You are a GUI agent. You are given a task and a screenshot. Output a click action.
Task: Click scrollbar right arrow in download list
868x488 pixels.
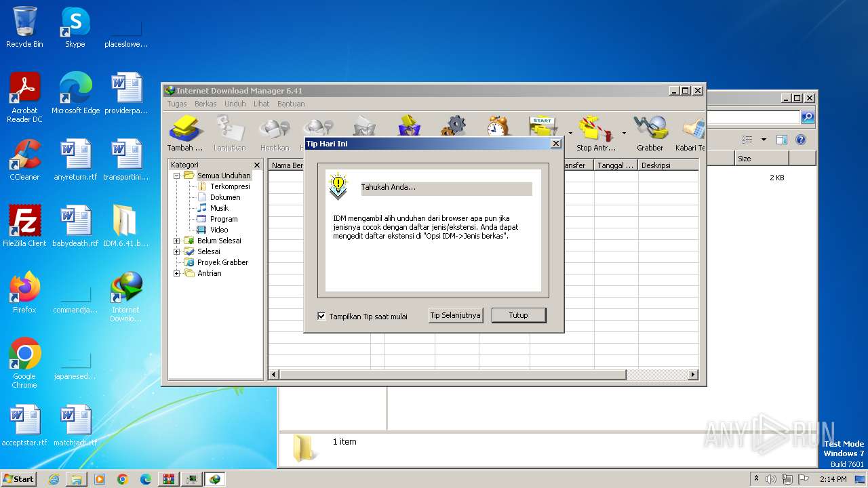click(x=693, y=374)
